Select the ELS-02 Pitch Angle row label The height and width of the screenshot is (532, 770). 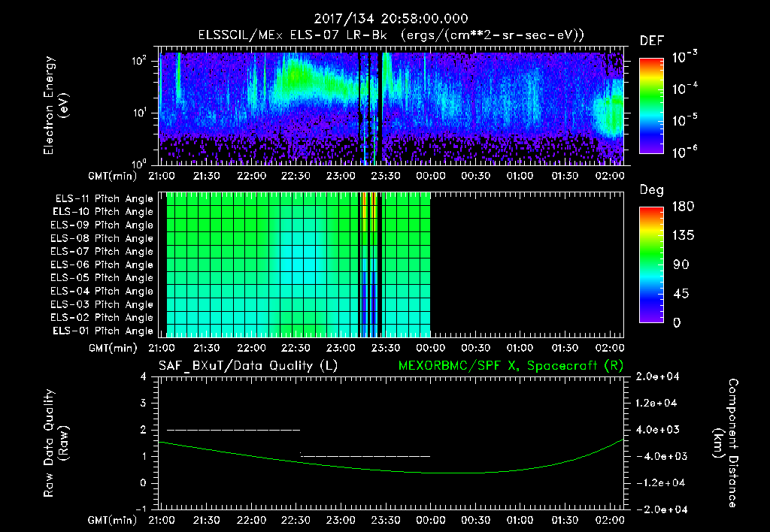click(x=102, y=318)
